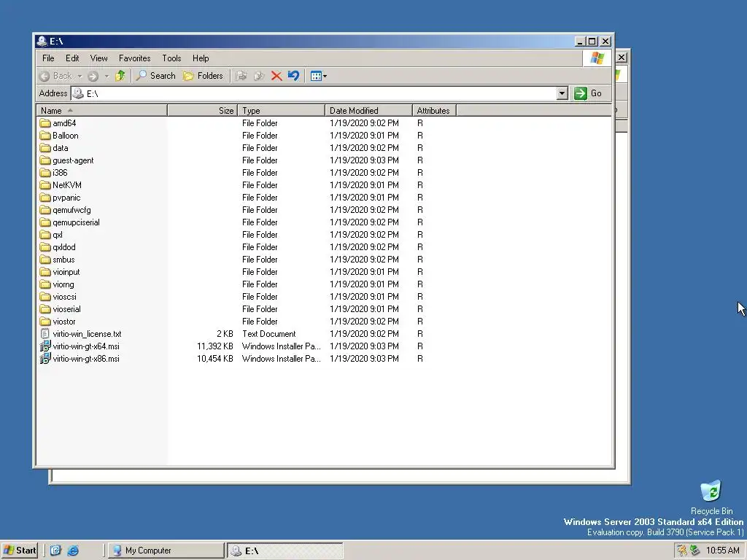Click in the Address input field
Screen dimensions: 747x560
tap(314, 93)
